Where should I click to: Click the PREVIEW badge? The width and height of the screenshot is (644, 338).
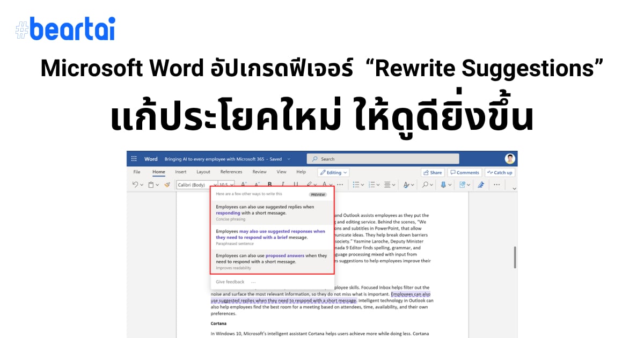(x=318, y=194)
